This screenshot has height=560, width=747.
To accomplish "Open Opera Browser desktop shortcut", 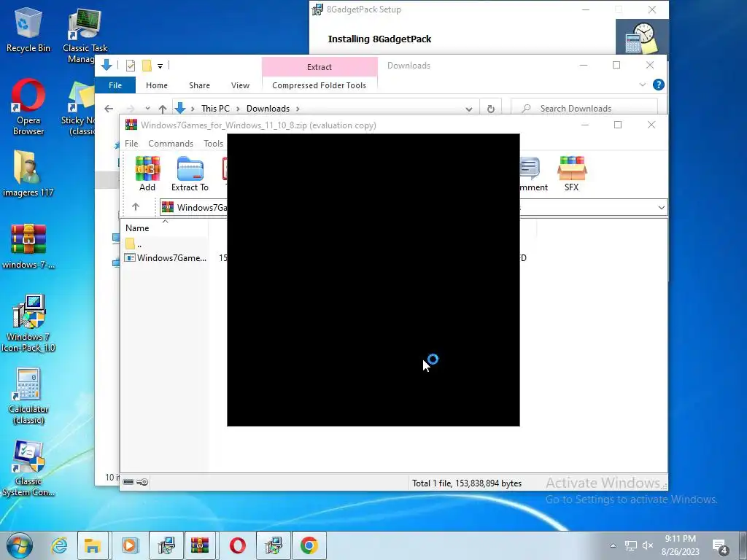I will pos(28,108).
